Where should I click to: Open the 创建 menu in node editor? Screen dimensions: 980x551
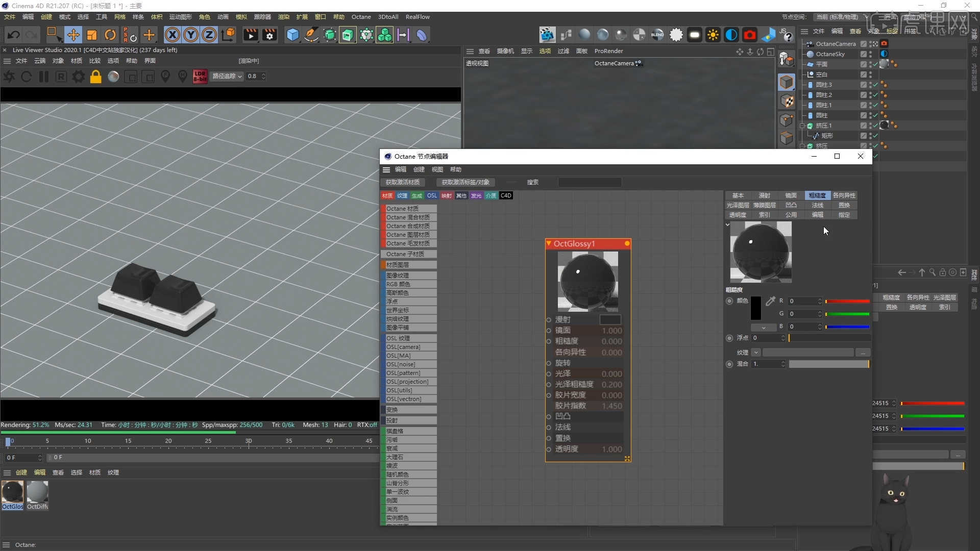tap(419, 169)
